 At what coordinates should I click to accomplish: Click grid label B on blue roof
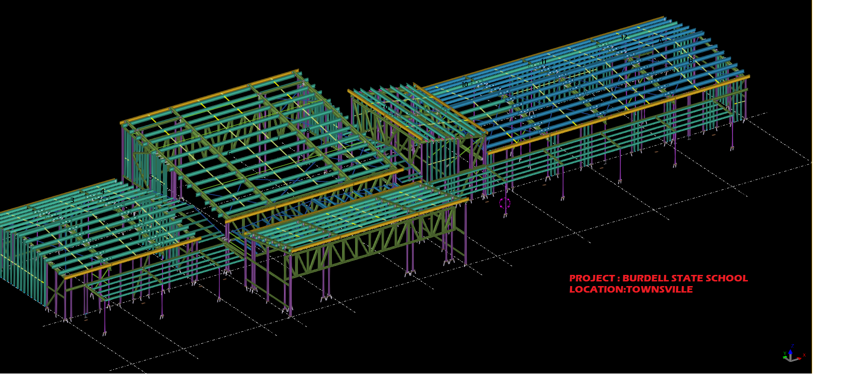[x=691, y=60]
